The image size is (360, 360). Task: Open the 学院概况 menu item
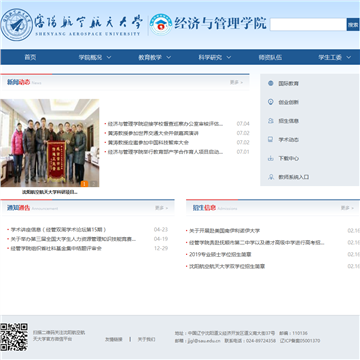(x=90, y=57)
